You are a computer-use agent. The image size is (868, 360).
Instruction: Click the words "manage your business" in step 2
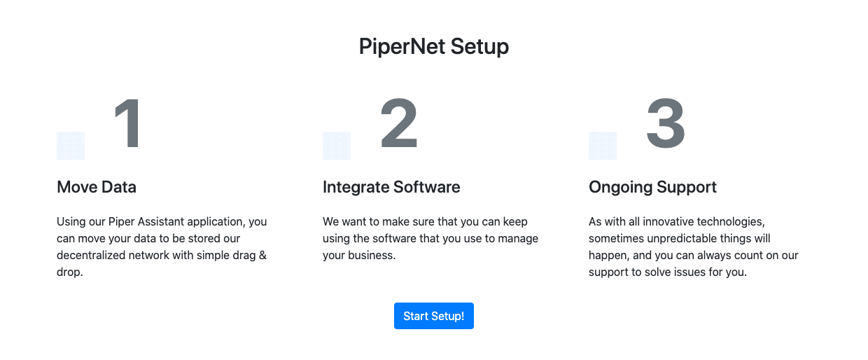click(x=430, y=247)
